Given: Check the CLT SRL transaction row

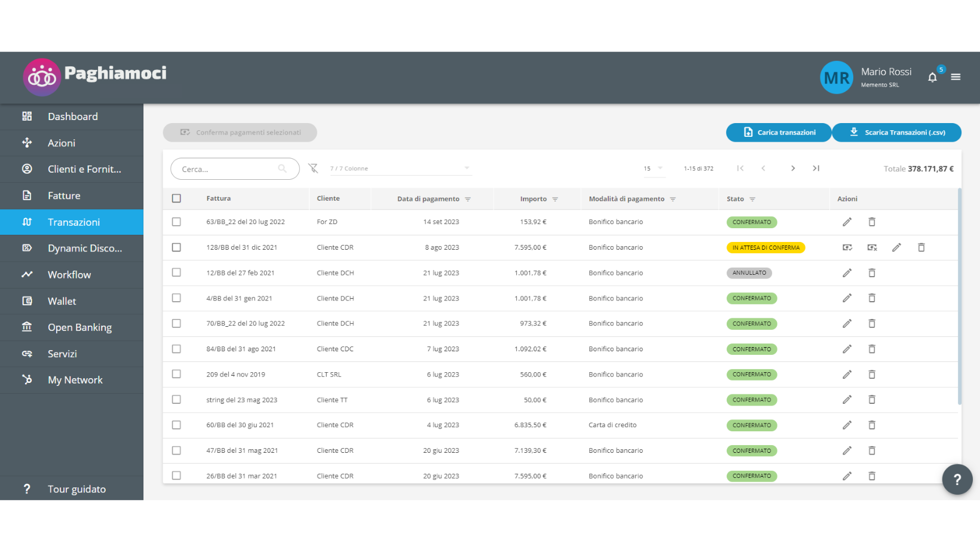Looking at the screenshot, I should [176, 374].
